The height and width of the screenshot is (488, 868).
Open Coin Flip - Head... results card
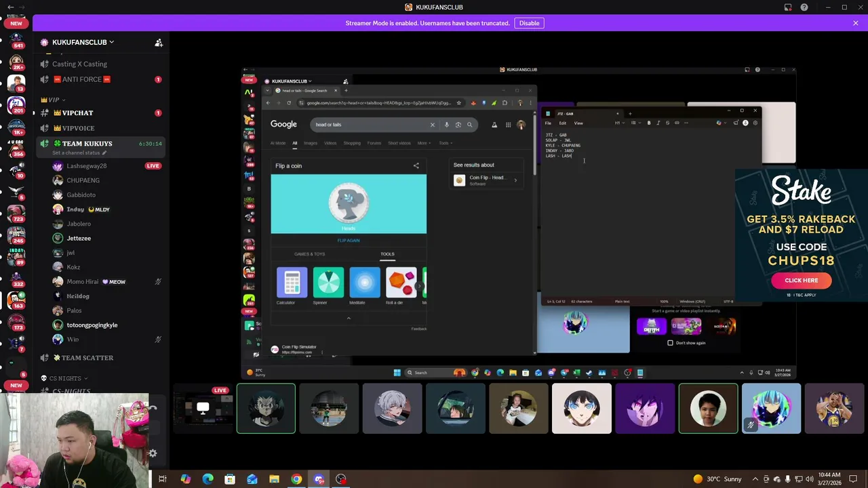coord(486,180)
